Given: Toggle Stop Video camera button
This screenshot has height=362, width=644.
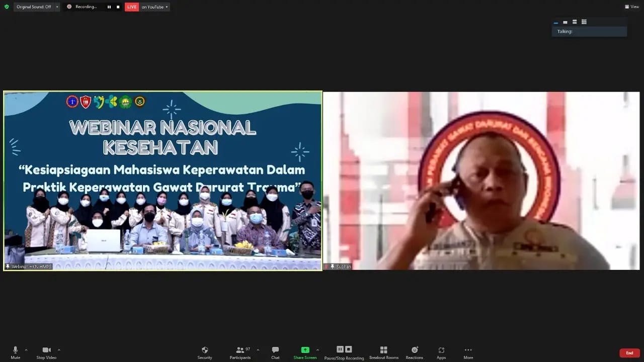Looking at the screenshot, I should pyautogui.click(x=46, y=352).
